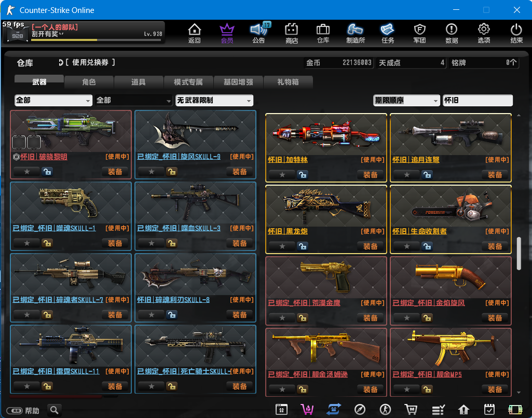Switch to the 礼物箱 tab

288,82
